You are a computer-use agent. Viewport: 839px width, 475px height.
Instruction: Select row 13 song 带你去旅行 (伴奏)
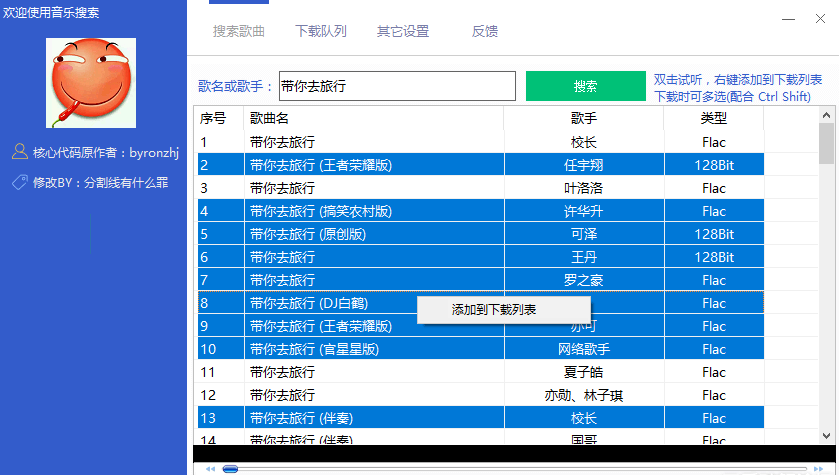480,418
